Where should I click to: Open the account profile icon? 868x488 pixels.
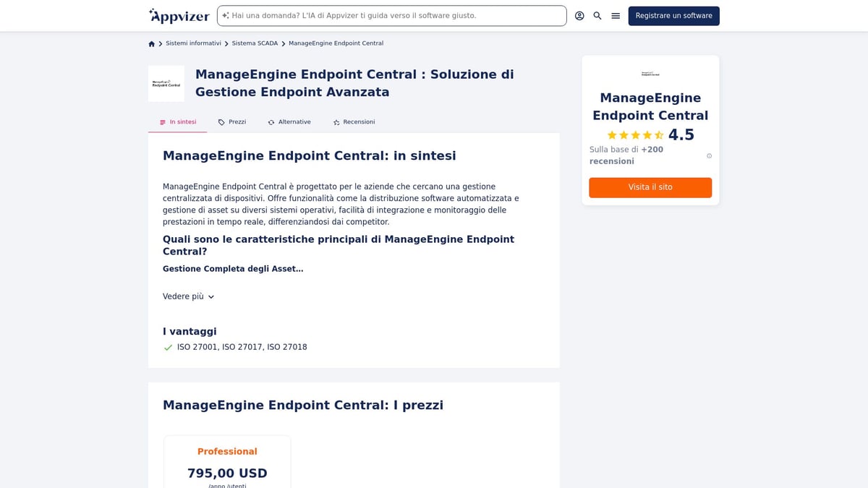tap(579, 15)
